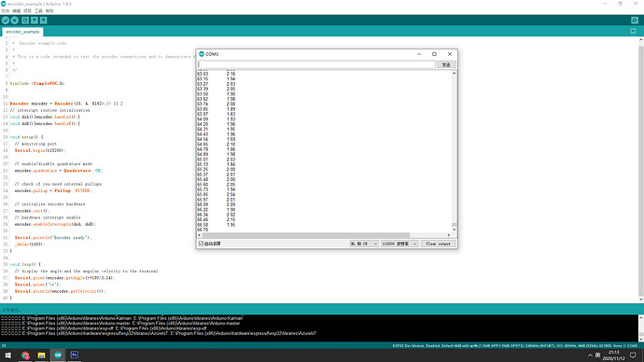
Task: Save the sketch with the Save icon
Action: (x=43, y=21)
